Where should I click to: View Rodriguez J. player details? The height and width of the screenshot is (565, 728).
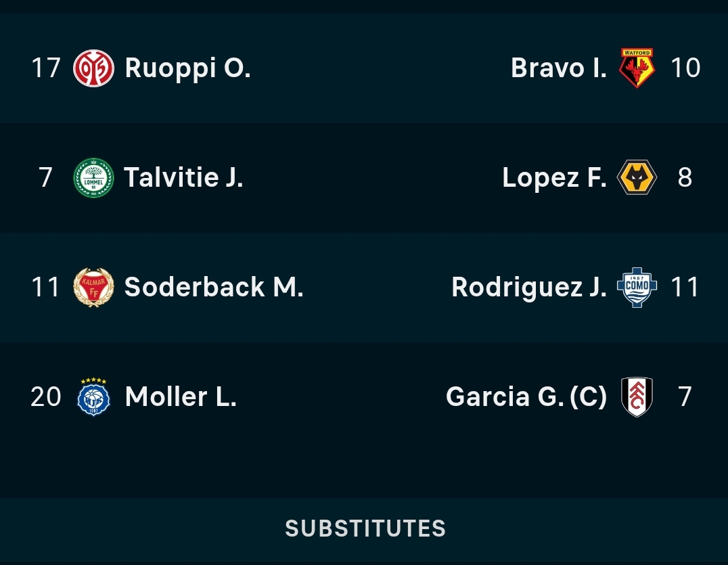coord(529,287)
